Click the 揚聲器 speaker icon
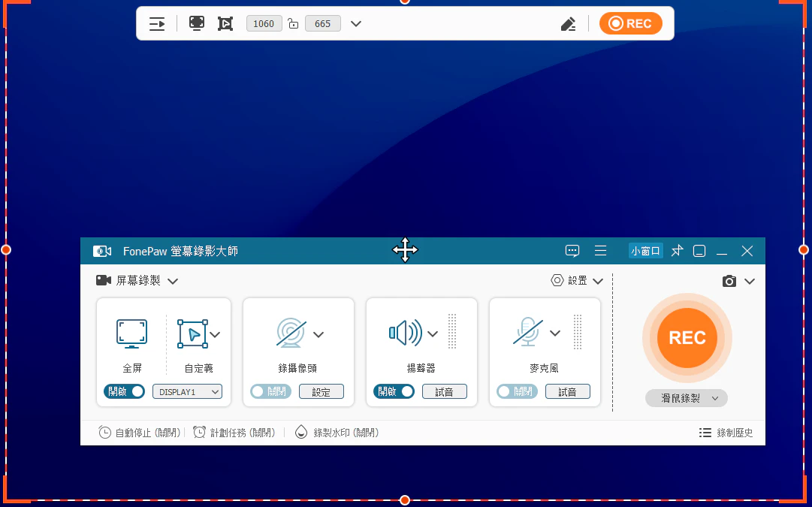The height and width of the screenshot is (507, 812). pyautogui.click(x=406, y=333)
